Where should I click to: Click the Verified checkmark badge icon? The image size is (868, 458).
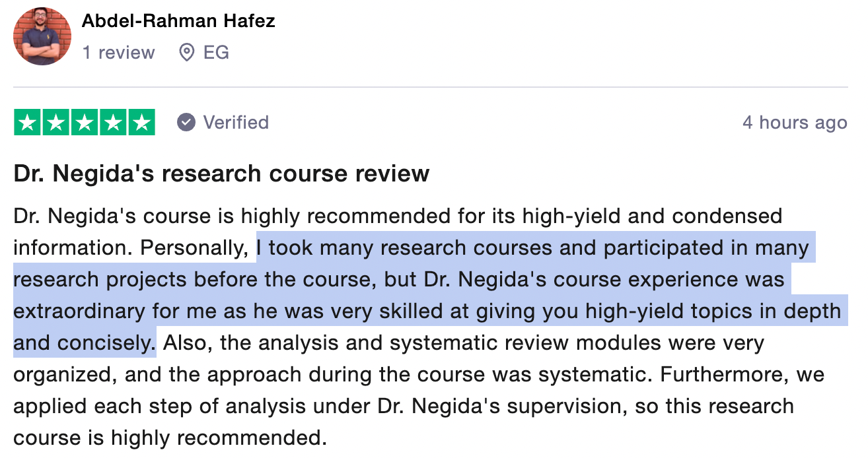186,123
